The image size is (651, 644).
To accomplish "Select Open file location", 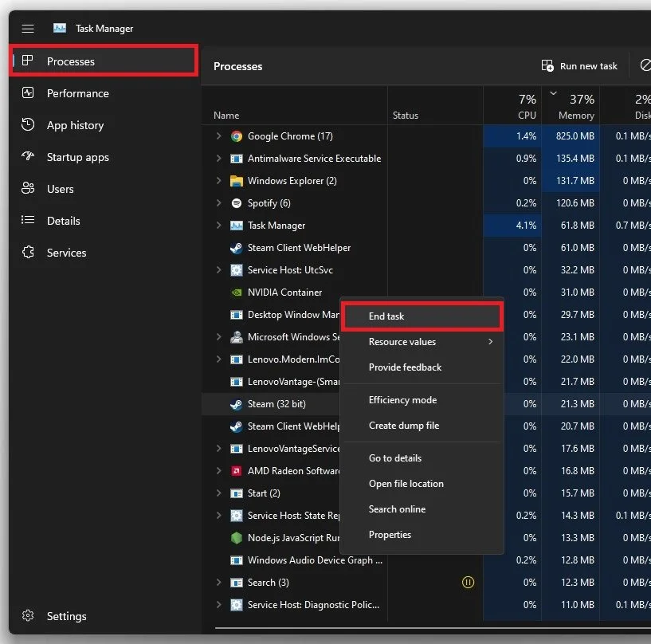I will click(x=422, y=483).
